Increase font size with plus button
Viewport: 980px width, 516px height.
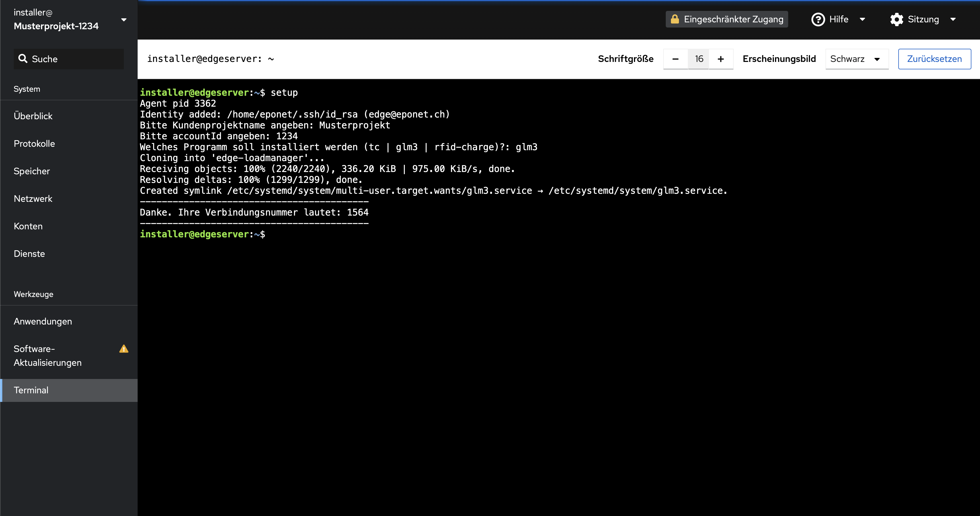pos(721,59)
